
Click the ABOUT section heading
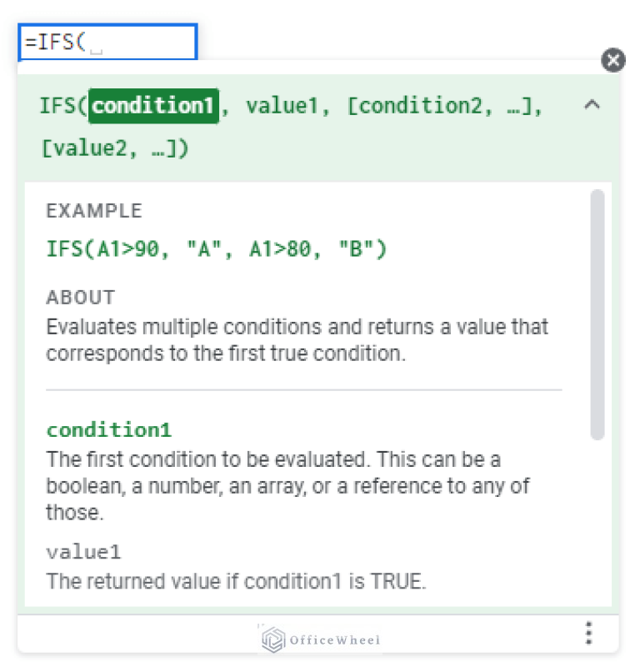point(81,298)
